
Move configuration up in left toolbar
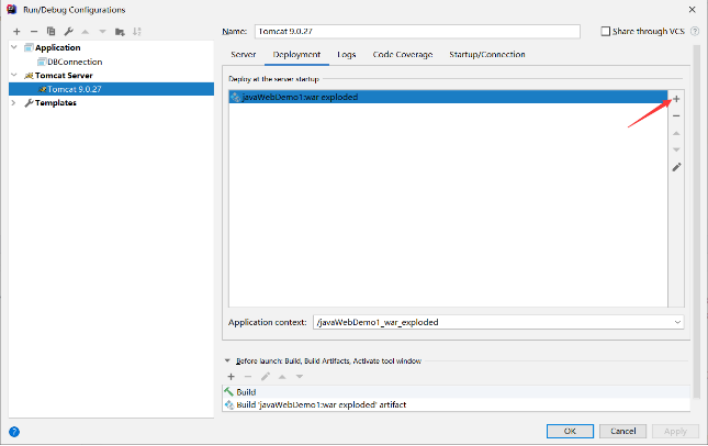[85, 32]
